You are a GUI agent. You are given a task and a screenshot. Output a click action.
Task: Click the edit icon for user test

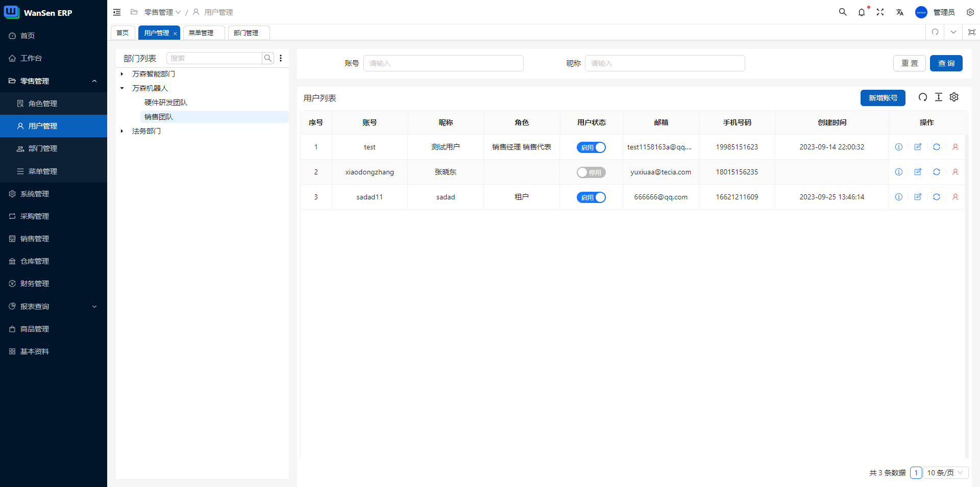tap(917, 147)
